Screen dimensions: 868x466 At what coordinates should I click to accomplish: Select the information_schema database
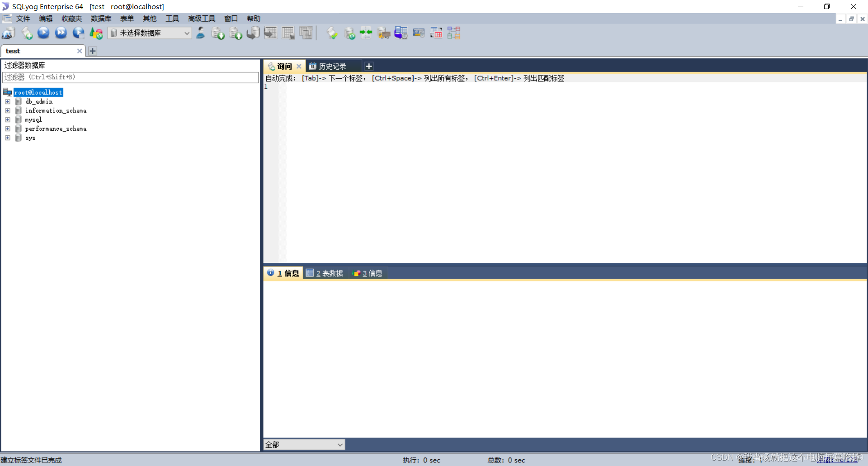pos(56,110)
